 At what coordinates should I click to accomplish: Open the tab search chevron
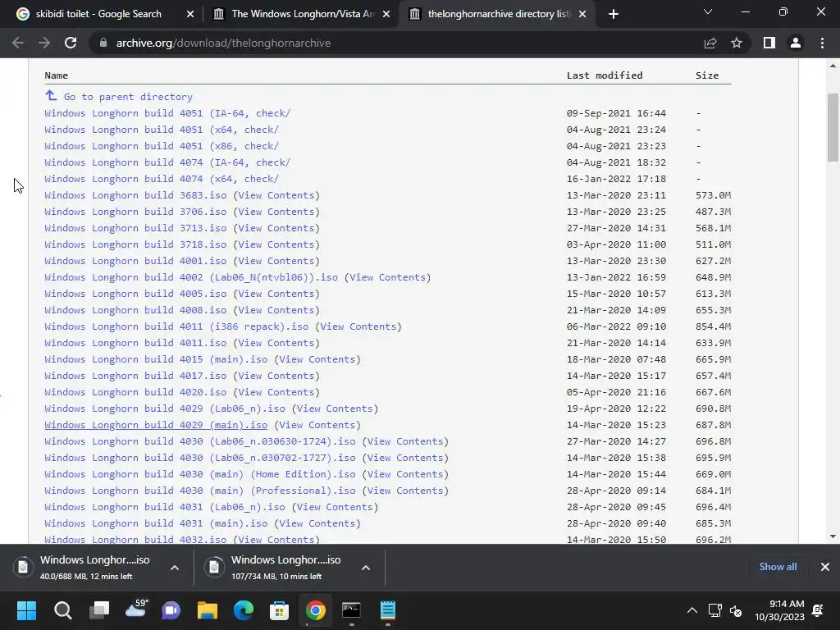point(708,11)
